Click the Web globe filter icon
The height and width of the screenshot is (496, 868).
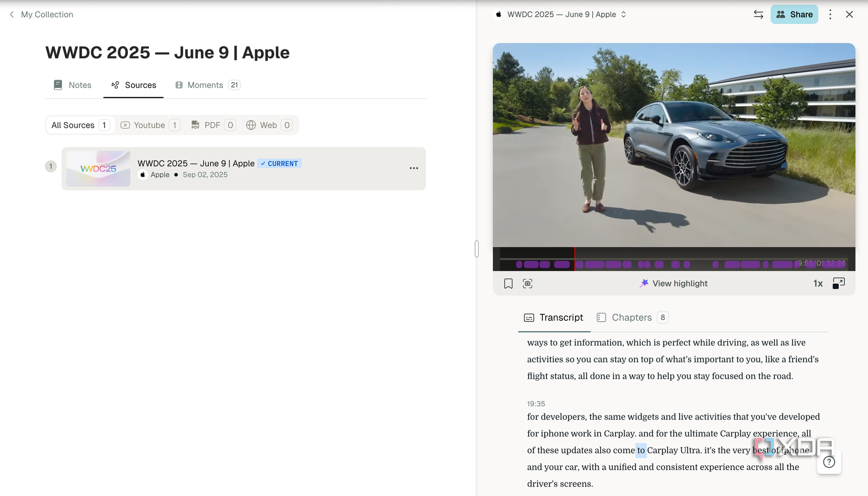[x=251, y=125]
